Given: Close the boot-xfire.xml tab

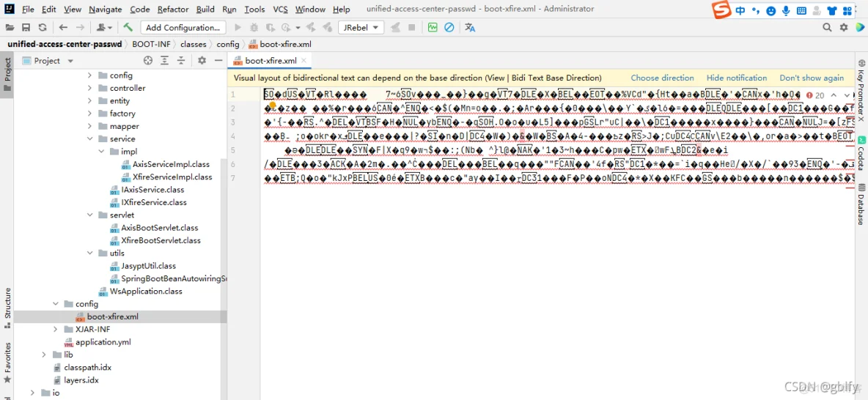Looking at the screenshot, I should click(x=304, y=61).
